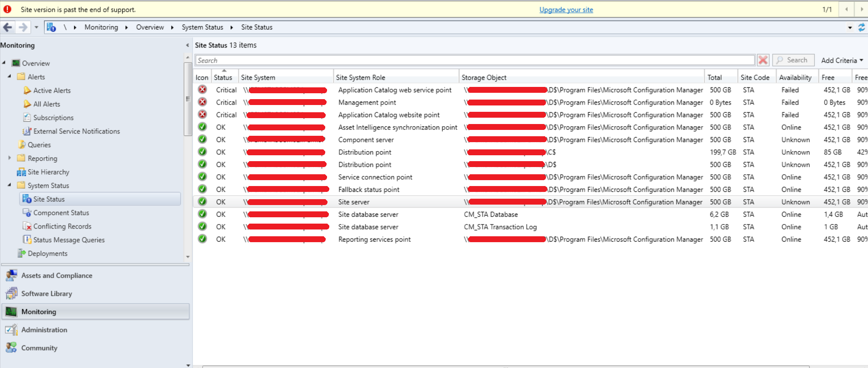Viewport: 868px width, 368px height.
Task: Select Deployments in the tree
Action: pyautogui.click(x=47, y=253)
